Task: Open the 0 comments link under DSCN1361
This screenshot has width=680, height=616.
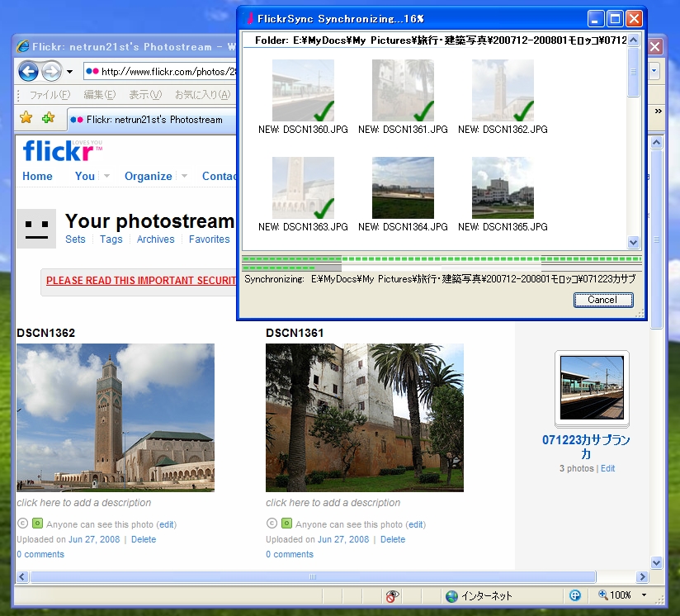Action: 290,554
